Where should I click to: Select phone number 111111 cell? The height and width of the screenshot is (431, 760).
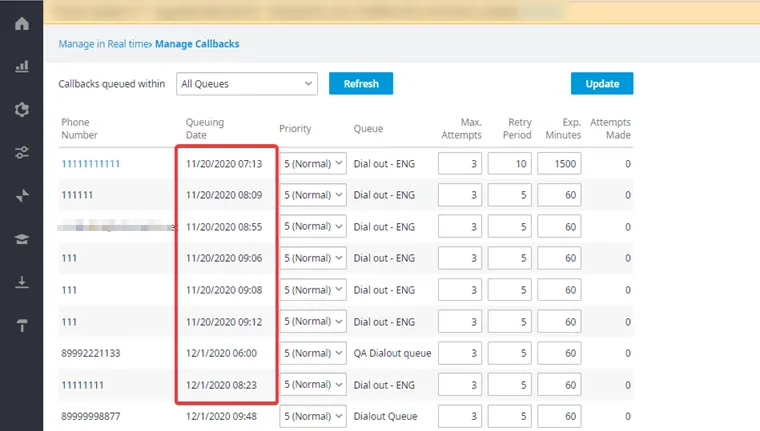tap(77, 195)
